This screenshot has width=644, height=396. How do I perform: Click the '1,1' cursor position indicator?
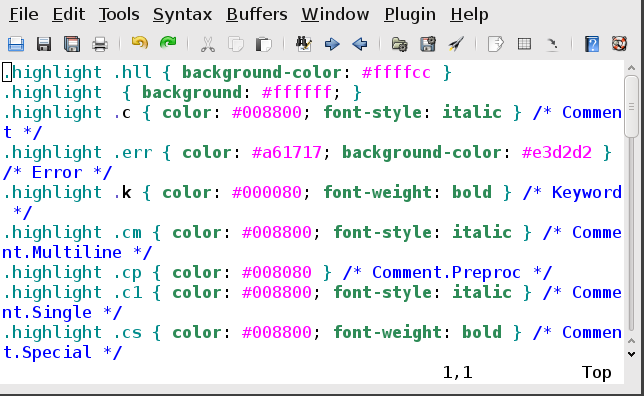[x=458, y=373]
